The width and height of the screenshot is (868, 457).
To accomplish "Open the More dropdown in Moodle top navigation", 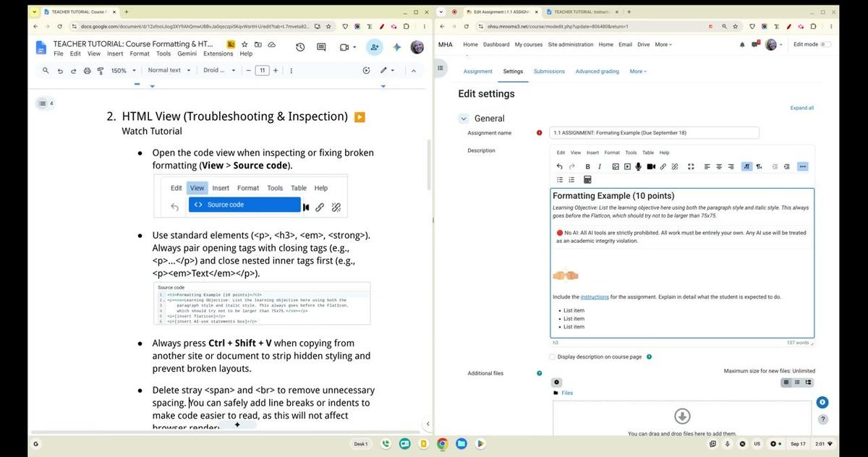I will 663,45.
